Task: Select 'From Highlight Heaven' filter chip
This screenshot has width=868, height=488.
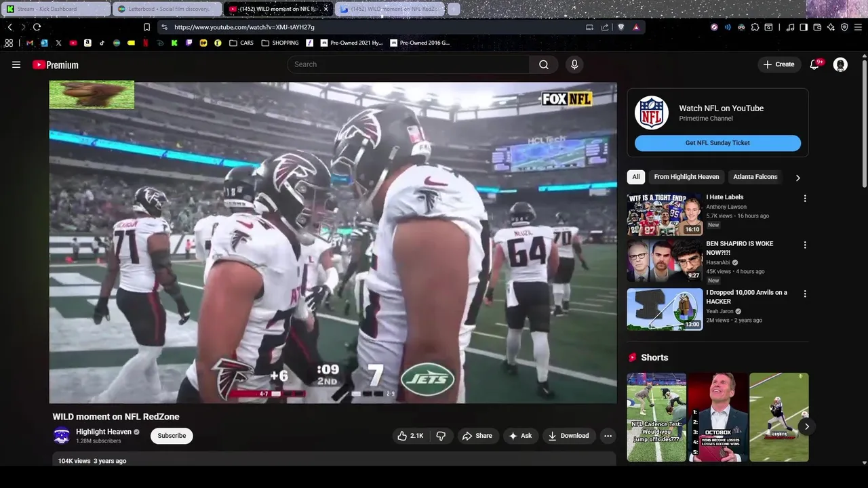Action: pos(686,177)
